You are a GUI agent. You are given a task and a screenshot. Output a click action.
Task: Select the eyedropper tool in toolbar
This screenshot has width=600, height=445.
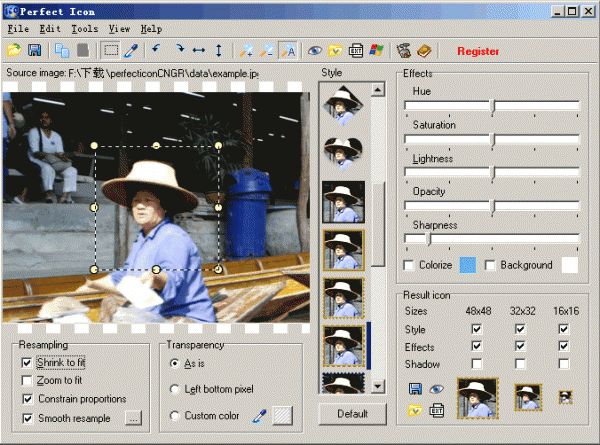pyautogui.click(x=131, y=51)
